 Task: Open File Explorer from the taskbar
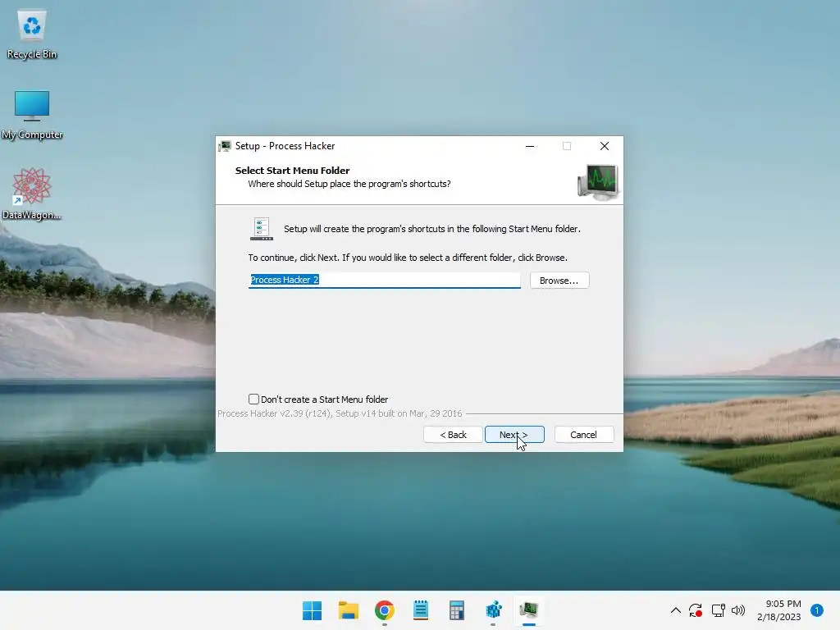[348, 610]
